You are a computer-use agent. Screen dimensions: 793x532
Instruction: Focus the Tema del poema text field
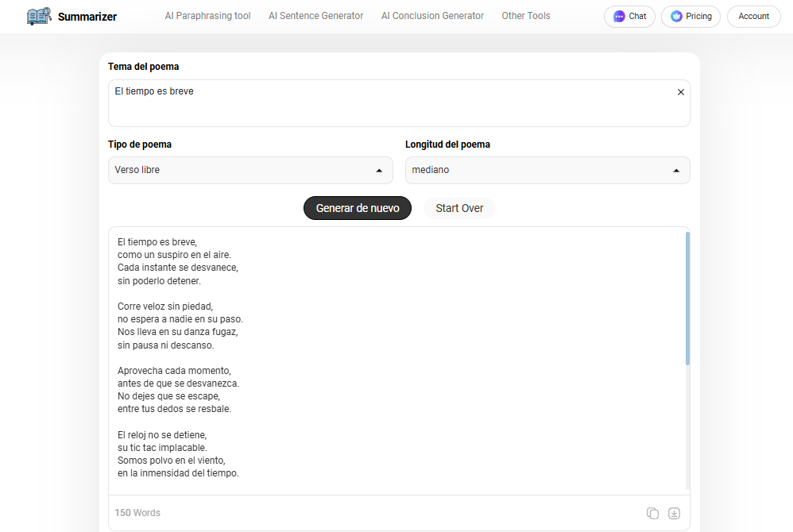click(x=399, y=103)
